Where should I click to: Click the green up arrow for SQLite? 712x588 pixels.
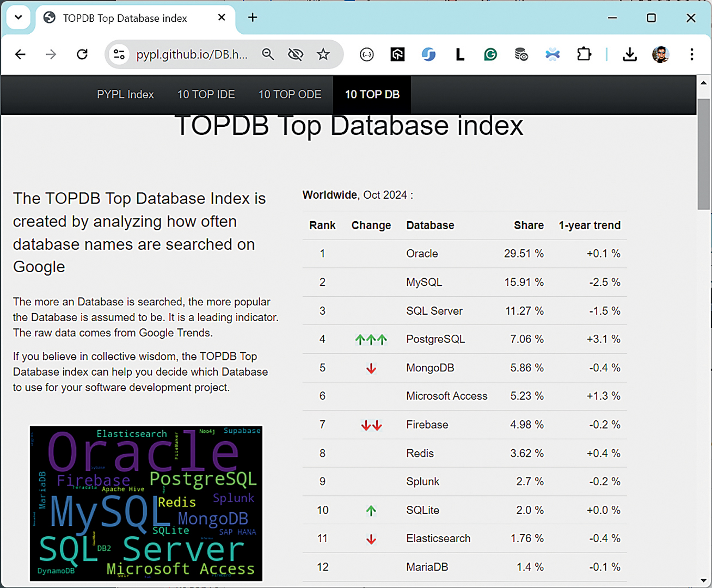click(x=371, y=511)
